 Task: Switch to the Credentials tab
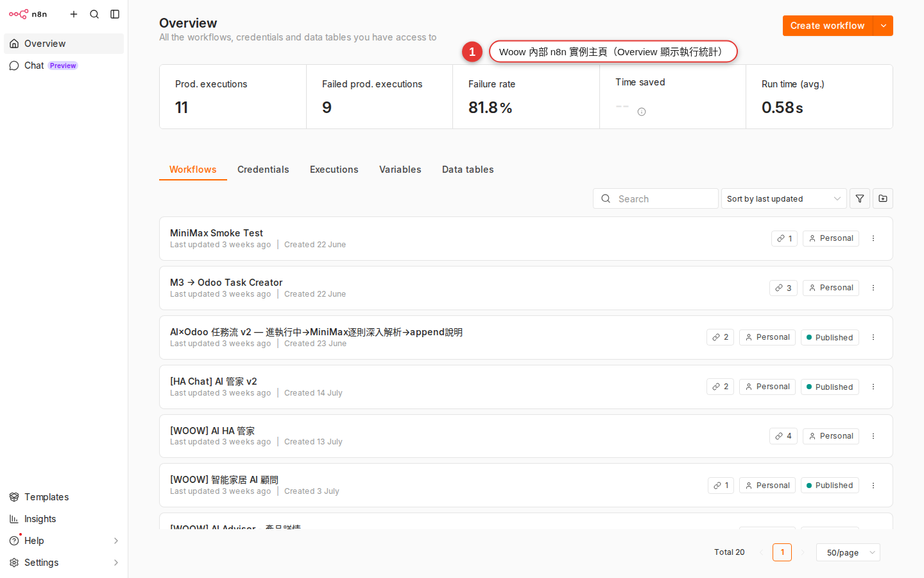(263, 170)
